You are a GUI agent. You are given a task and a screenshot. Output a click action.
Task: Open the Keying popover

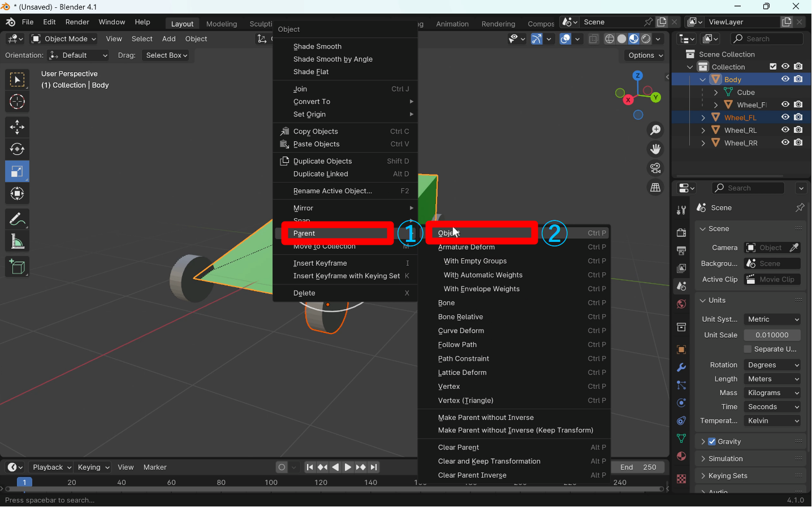[93, 467]
